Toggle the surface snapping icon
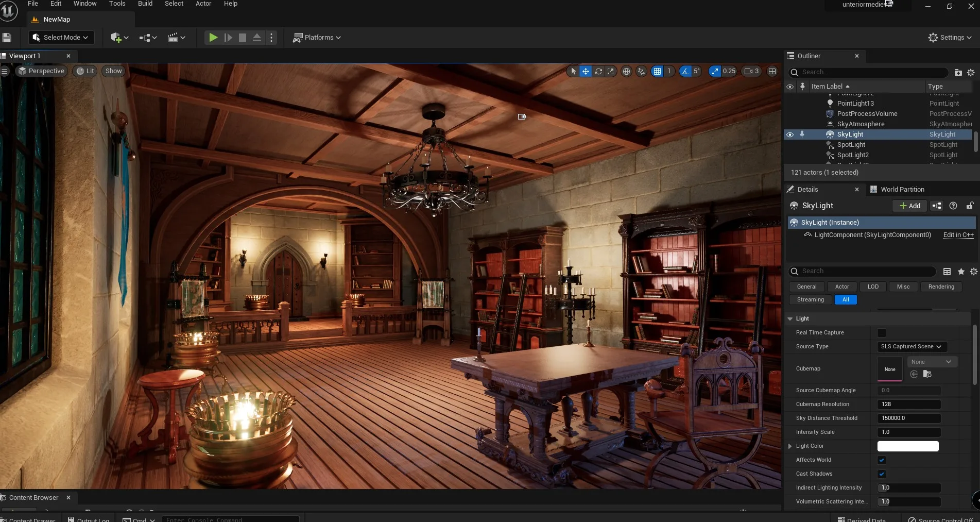Image resolution: width=980 pixels, height=522 pixels. [641, 72]
